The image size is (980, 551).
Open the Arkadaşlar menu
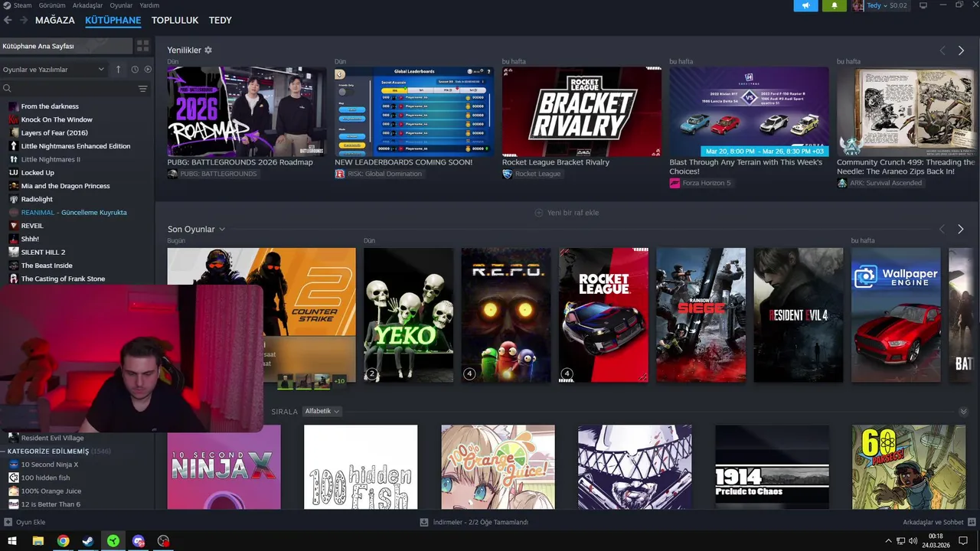87,5
